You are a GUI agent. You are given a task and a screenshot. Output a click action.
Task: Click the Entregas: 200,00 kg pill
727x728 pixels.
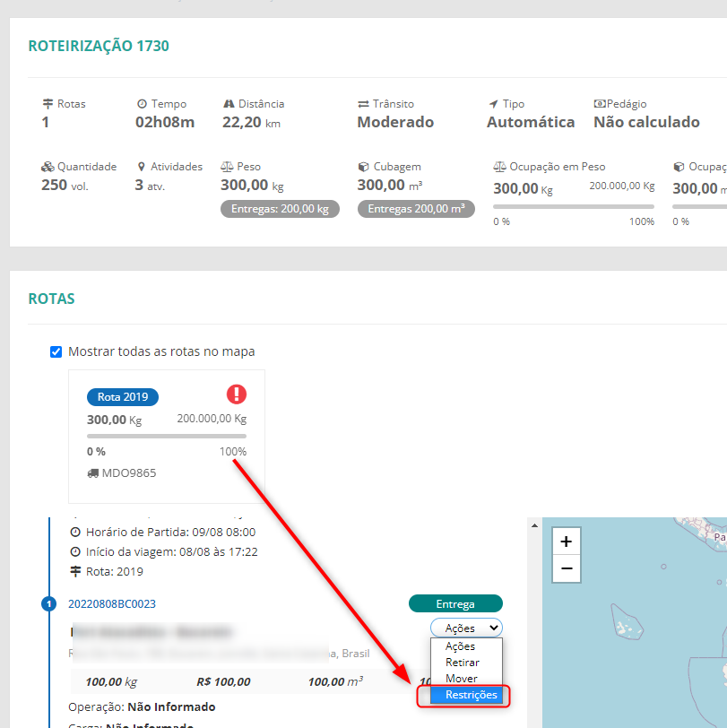pos(280,209)
